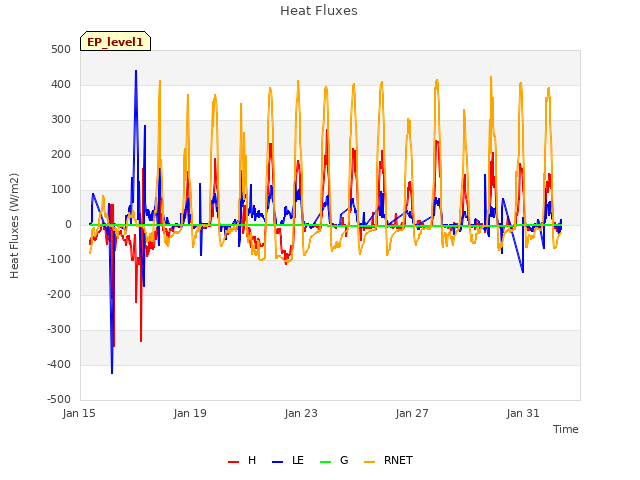
Task: Click the 300 y-axis tick label
Action: point(61,120)
